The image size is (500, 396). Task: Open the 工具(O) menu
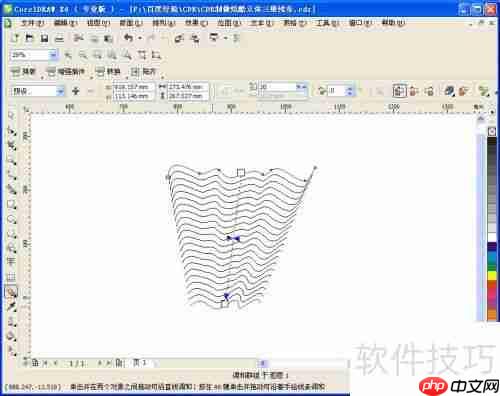click(327, 23)
